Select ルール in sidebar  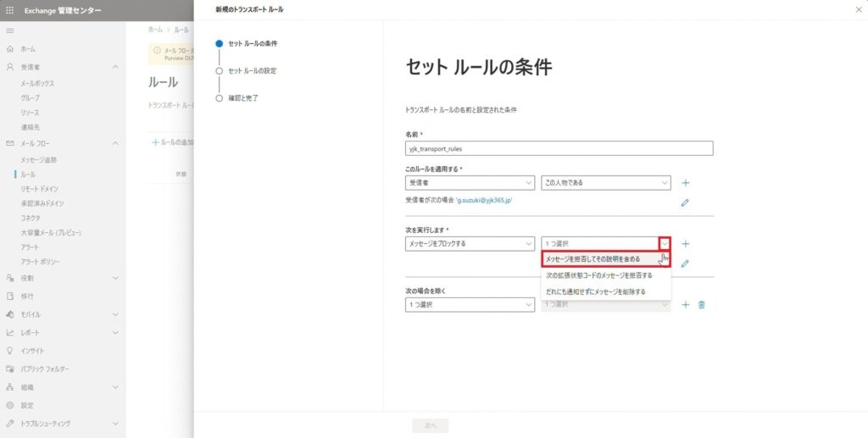(x=28, y=175)
